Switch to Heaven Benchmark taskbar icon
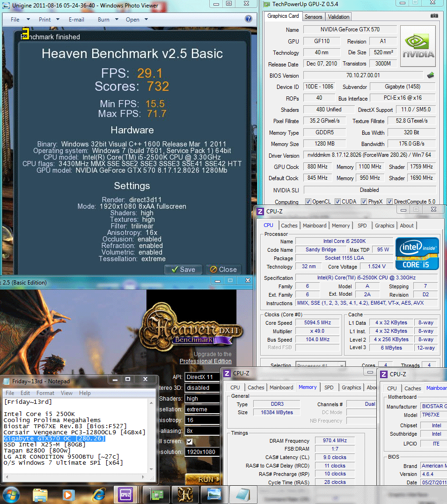This screenshot has height=504, width=447. click(185, 495)
